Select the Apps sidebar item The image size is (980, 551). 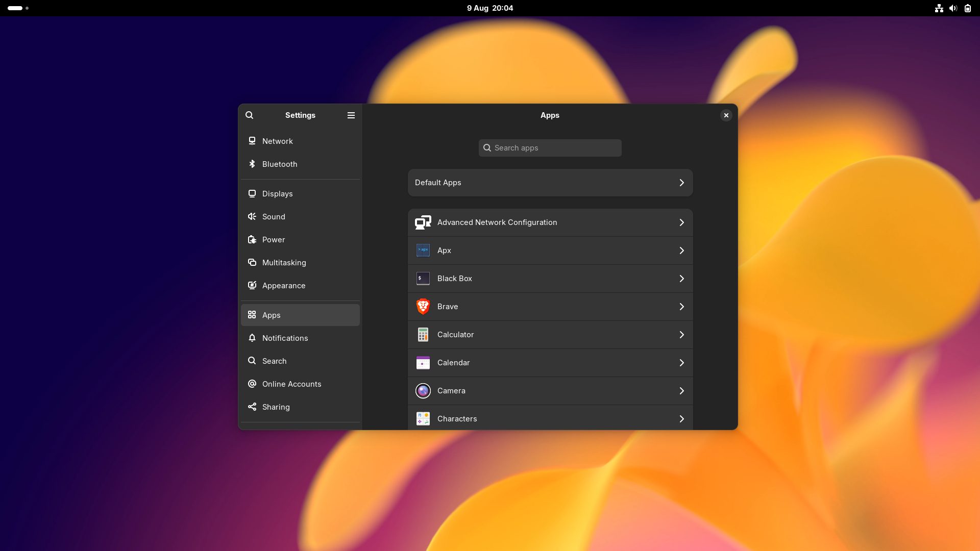coord(300,315)
